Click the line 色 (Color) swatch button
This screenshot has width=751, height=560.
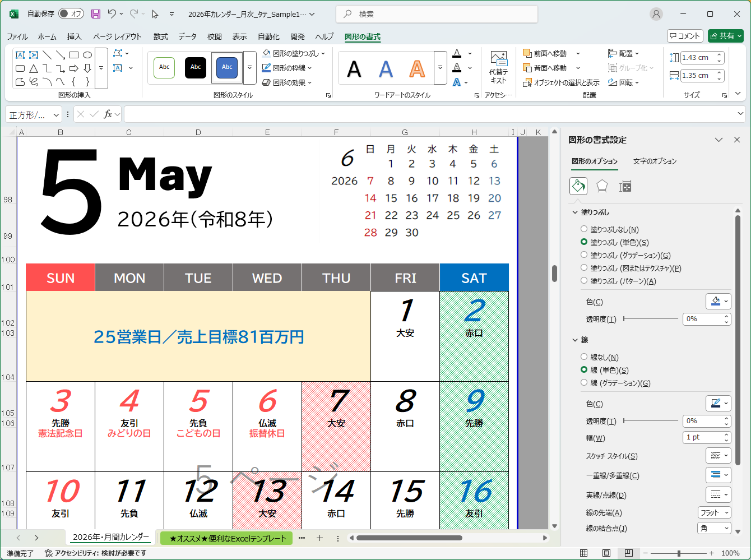click(x=718, y=403)
